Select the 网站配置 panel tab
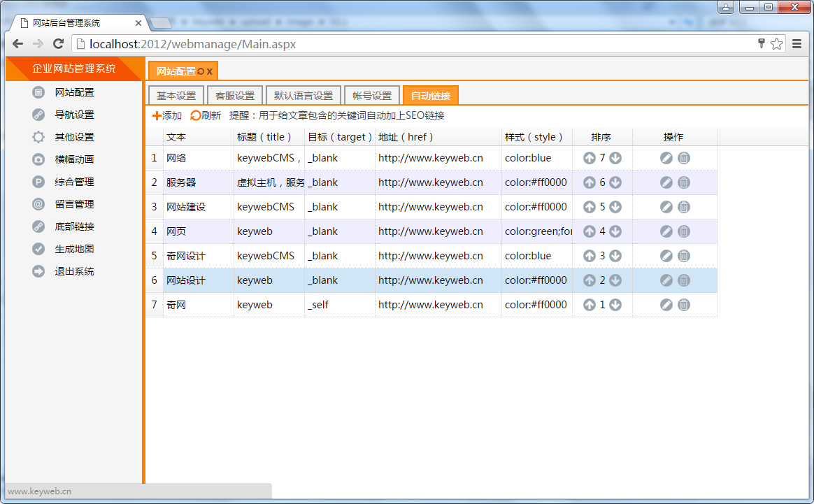 pos(176,71)
